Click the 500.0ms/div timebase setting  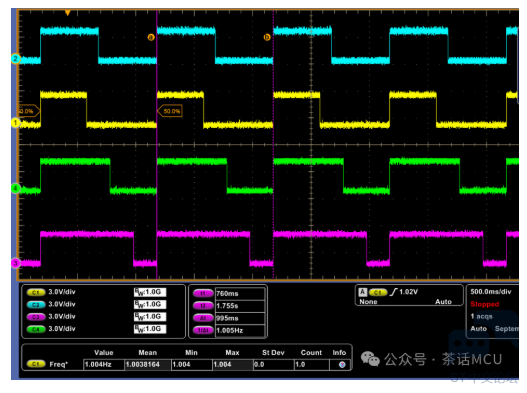pos(491,292)
